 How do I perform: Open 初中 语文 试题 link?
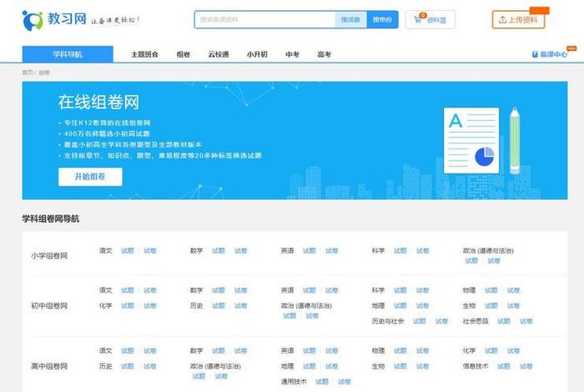pyautogui.click(x=128, y=290)
